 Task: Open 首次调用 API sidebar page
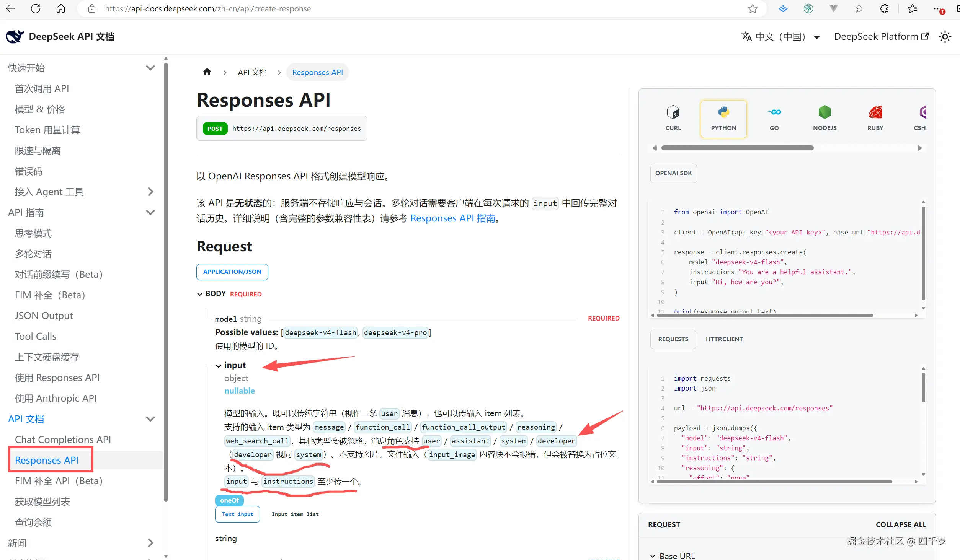[x=42, y=88]
